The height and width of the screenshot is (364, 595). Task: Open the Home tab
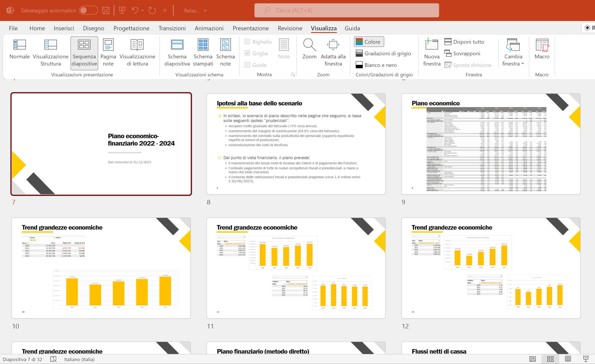(x=37, y=28)
